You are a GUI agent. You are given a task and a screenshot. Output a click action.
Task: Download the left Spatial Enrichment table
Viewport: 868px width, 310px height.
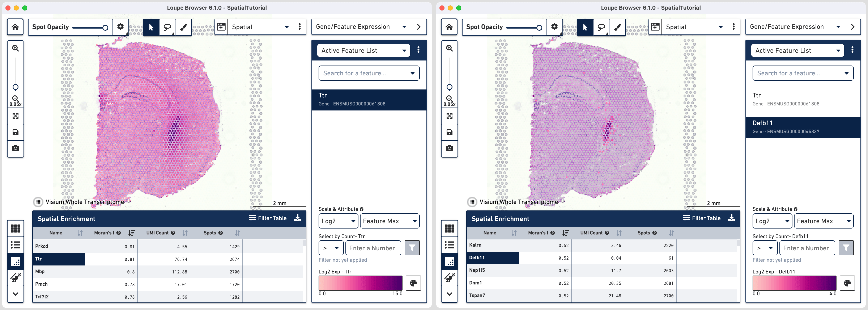tap(298, 218)
